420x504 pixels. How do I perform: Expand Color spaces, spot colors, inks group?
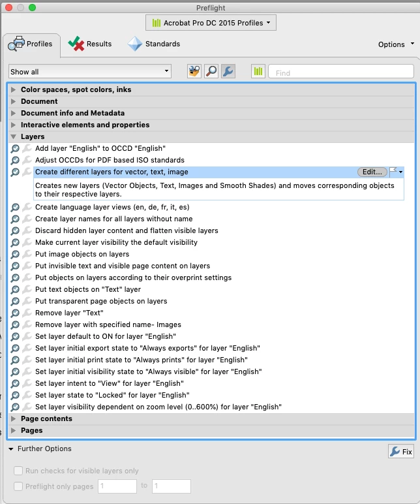[x=13, y=89]
